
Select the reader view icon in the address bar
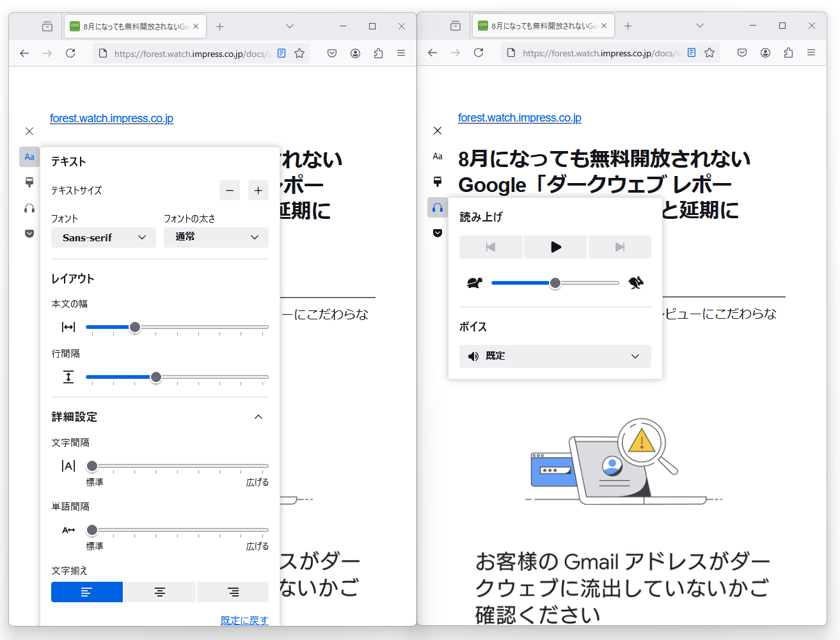[x=281, y=53]
